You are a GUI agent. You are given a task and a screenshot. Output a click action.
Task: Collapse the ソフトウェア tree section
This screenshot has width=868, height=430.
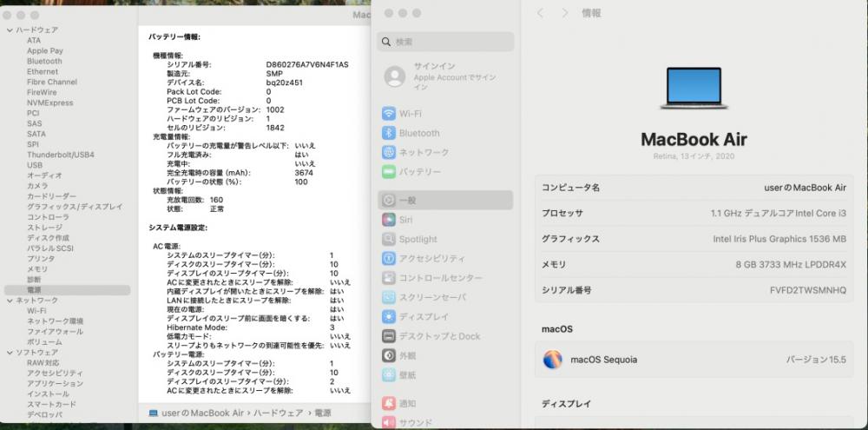coord(10,353)
